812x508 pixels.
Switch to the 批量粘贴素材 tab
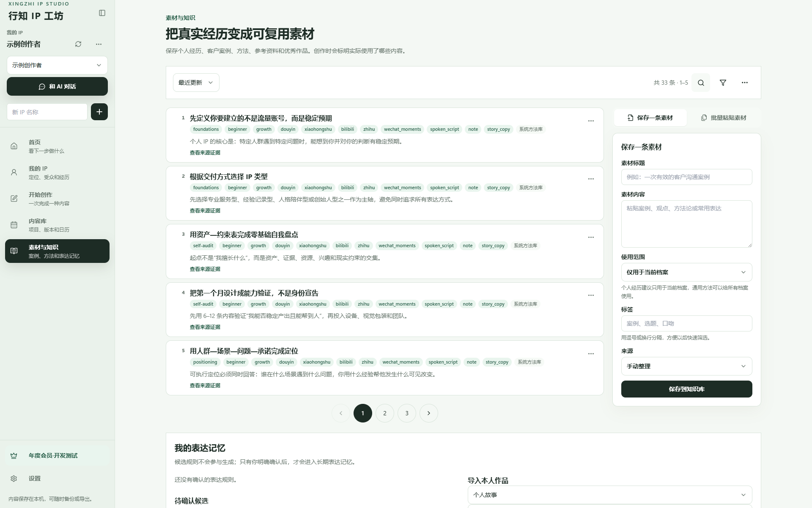[724, 118]
